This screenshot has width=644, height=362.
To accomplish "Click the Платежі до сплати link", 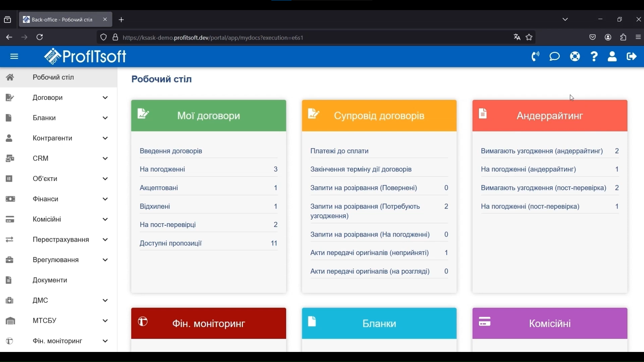I will click(x=340, y=152).
